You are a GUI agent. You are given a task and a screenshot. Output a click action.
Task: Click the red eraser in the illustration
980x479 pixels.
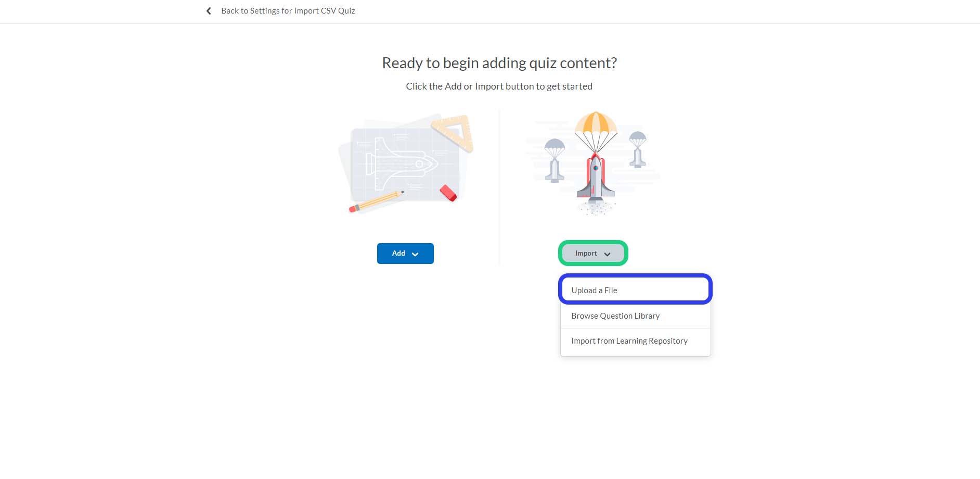pos(448,193)
